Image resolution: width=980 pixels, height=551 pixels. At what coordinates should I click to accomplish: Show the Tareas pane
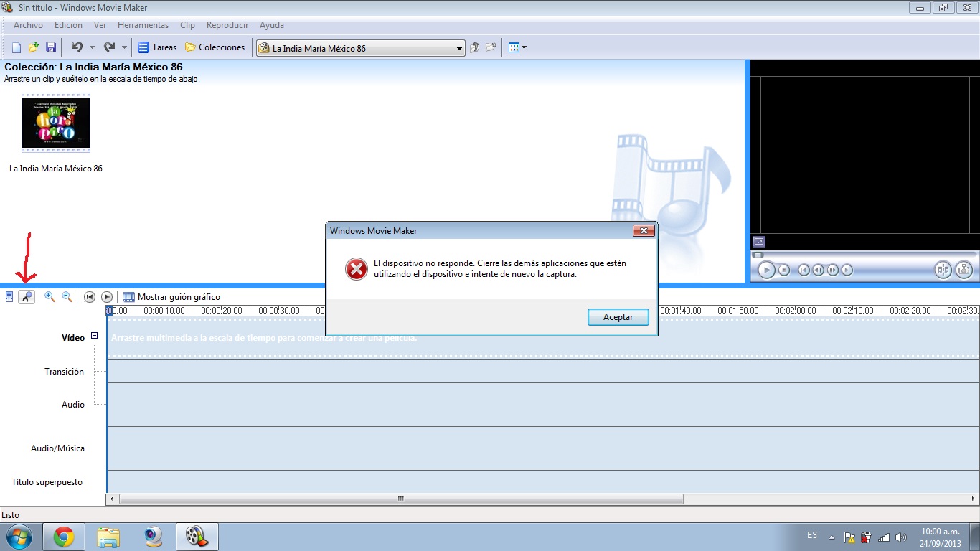(x=157, y=47)
